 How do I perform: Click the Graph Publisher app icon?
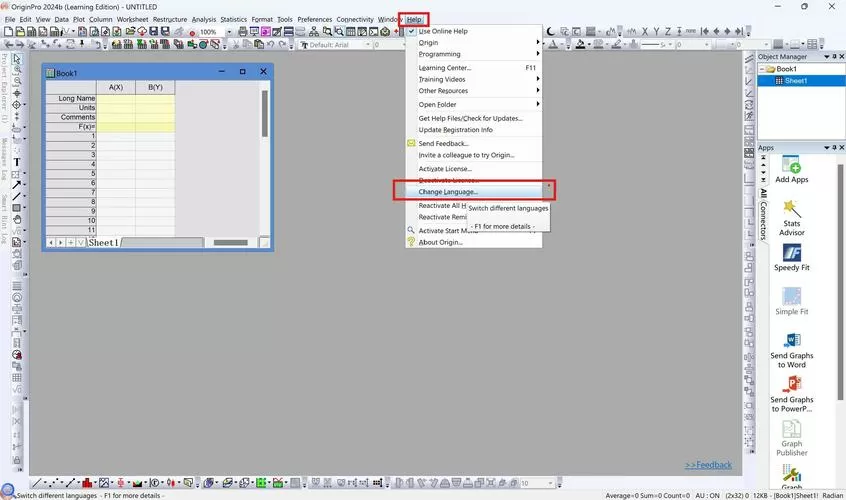click(x=792, y=438)
